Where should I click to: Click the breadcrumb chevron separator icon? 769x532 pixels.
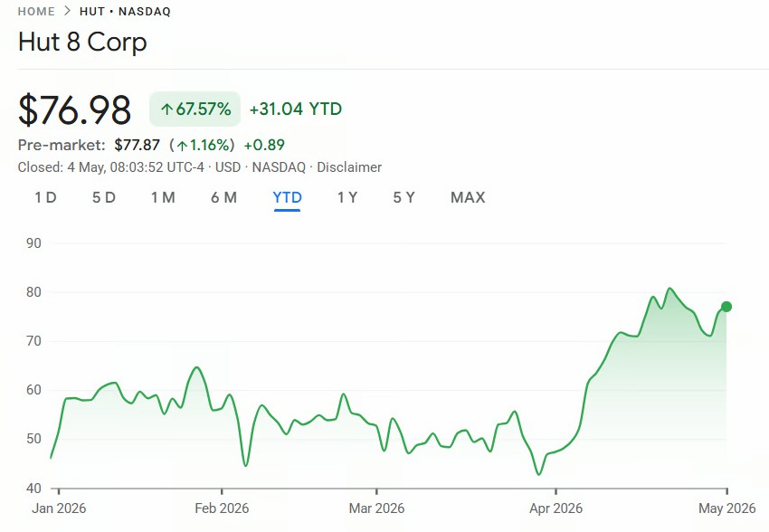[x=67, y=11]
